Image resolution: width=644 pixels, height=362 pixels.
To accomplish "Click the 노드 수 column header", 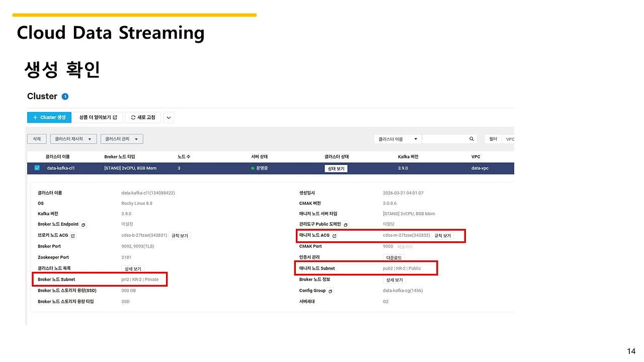I will click(x=184, y=157).
